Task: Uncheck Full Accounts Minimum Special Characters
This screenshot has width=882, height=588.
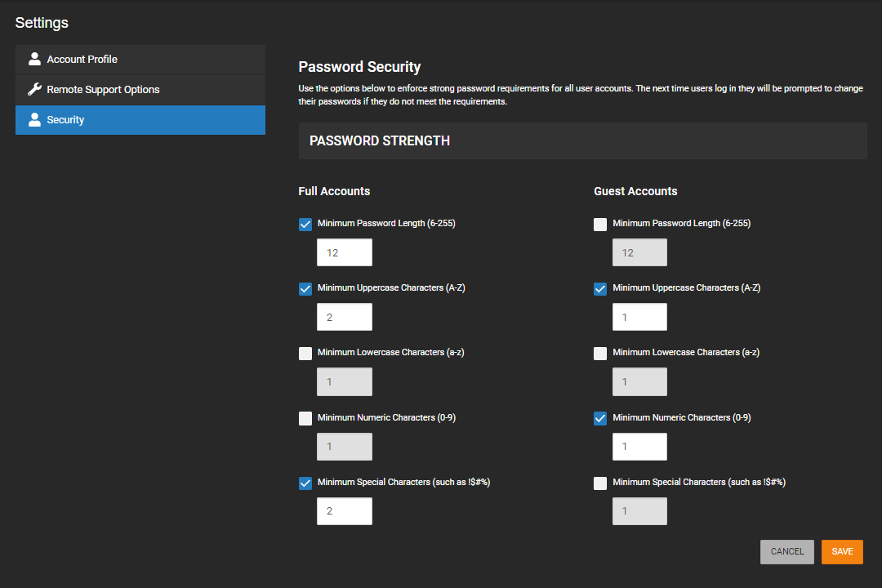Action: pos(305,483)
